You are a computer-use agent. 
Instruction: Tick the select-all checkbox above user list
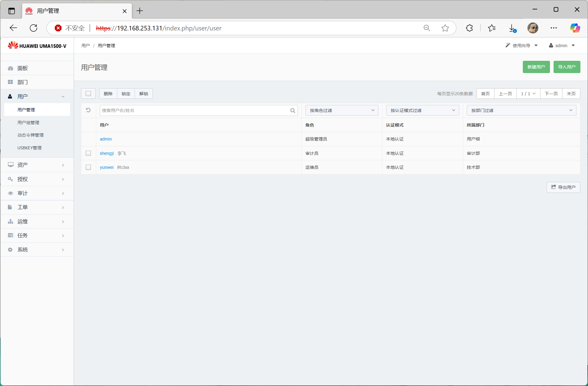[88, 93]
